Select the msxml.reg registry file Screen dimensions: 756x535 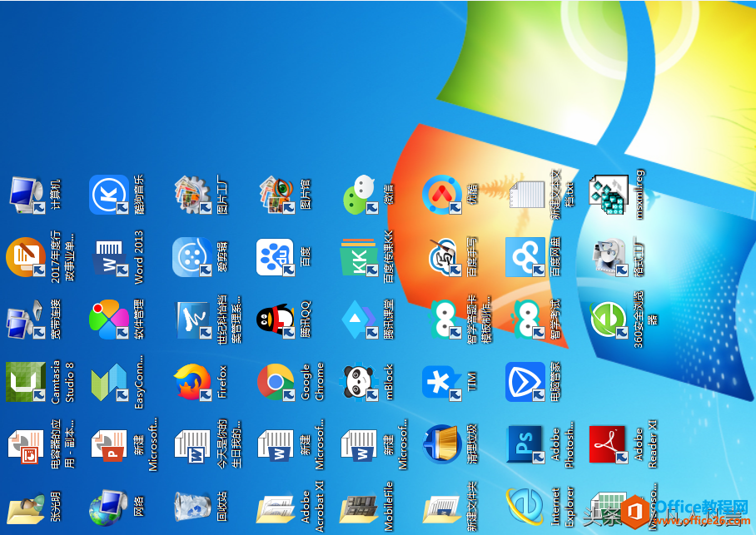click(x=609, y=196)
